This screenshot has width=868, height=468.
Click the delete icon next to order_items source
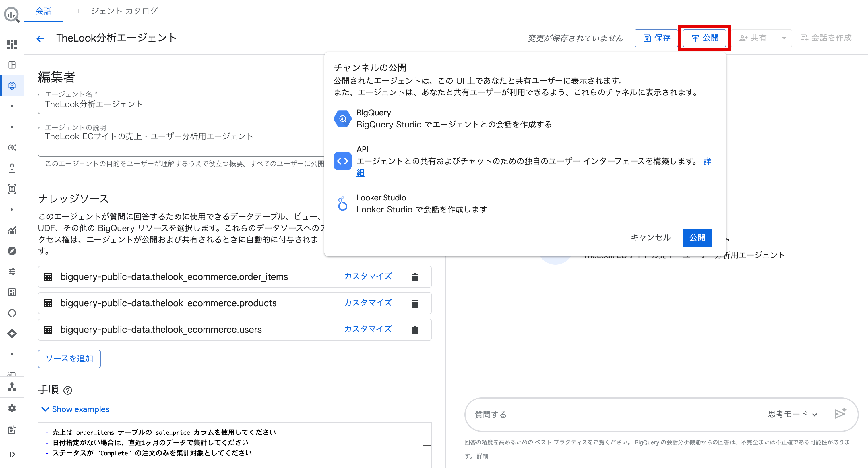(x=415, y=277)
